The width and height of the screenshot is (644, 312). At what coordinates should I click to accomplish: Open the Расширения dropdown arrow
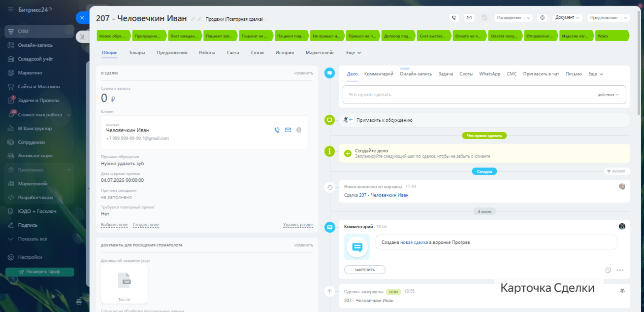528,18
